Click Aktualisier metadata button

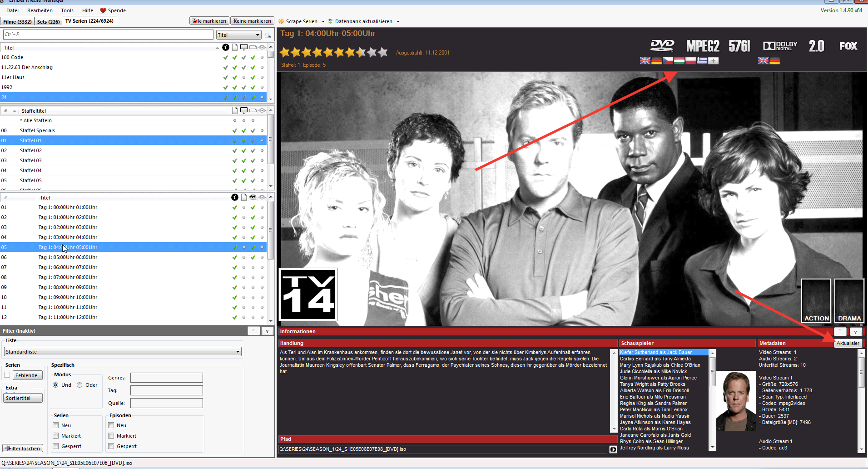click(x=848, y=344)
